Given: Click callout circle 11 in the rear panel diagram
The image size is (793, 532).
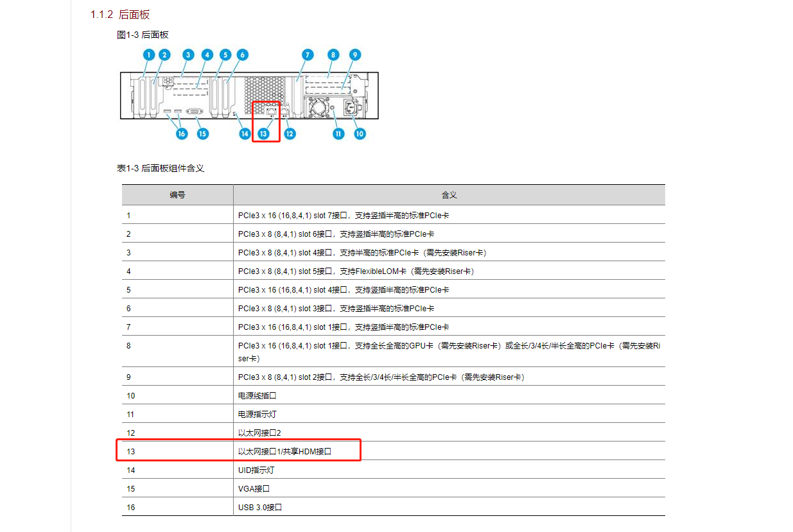Looking at the screenshot, I should (x=338, y=133).
